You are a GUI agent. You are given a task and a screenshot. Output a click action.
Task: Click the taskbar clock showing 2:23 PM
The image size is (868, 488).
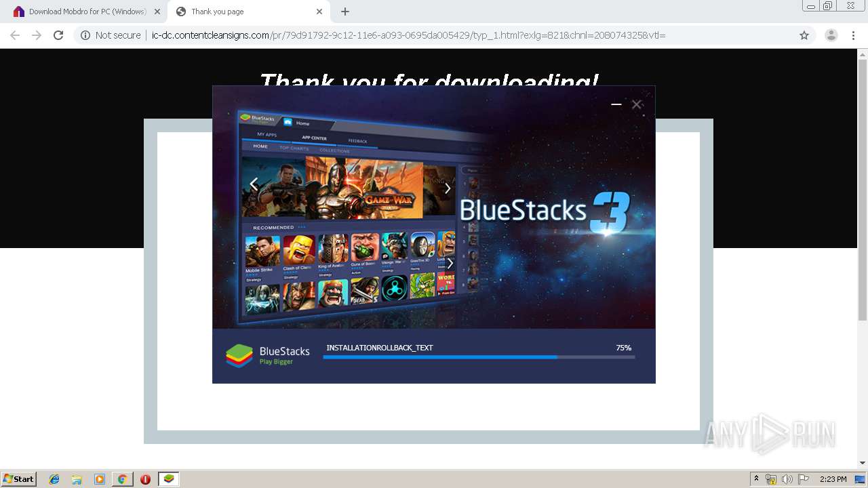833,479
